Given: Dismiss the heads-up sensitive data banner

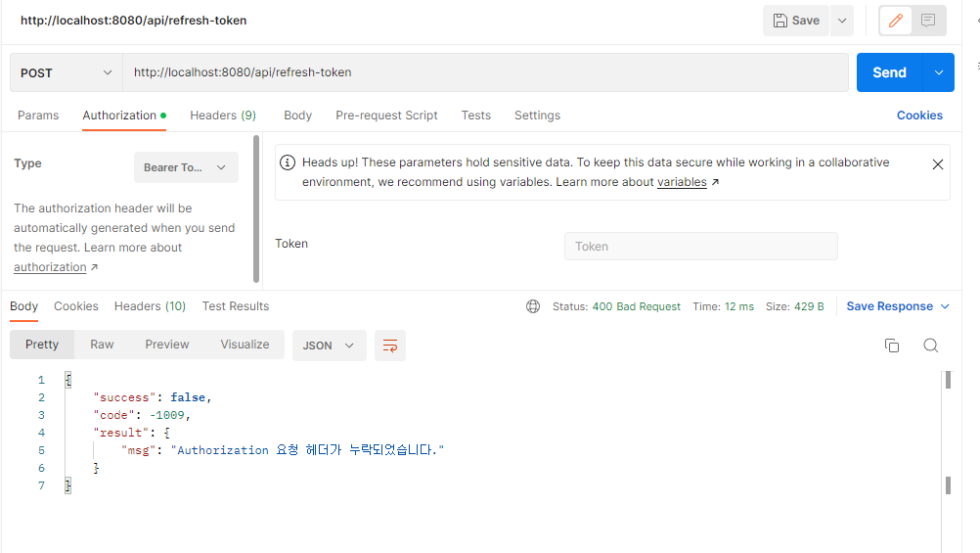Looking at the screenshot, I should [938, 164].
